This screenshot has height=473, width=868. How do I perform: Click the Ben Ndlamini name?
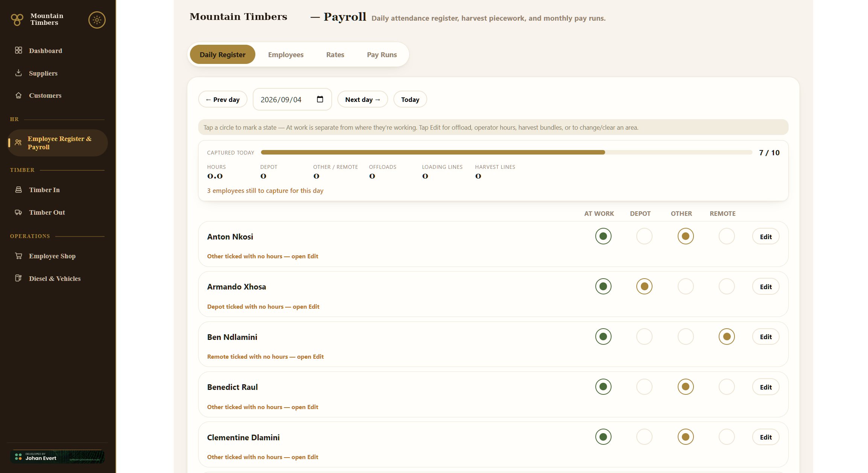click(232, 337)
